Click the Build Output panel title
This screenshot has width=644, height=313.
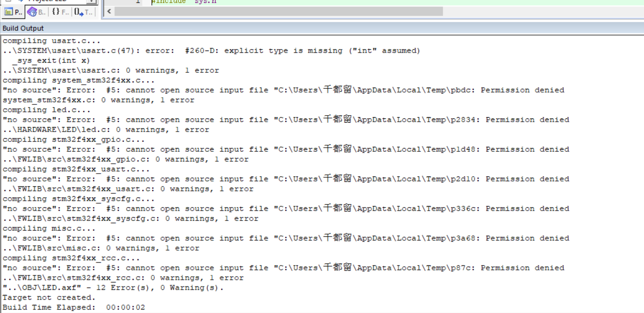tap(23, 28)
